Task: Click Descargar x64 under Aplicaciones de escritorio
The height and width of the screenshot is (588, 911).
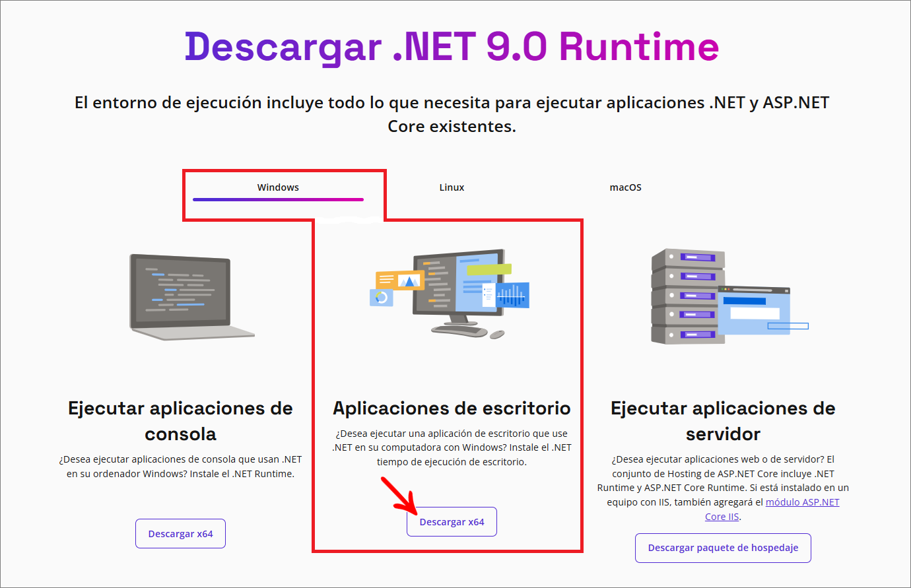Action: (452, 521)
